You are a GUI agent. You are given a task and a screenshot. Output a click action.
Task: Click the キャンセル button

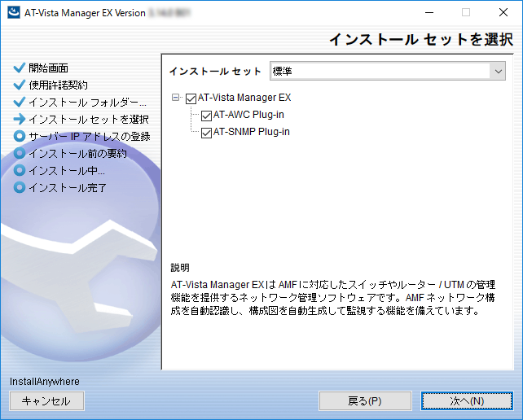point(46,401)
